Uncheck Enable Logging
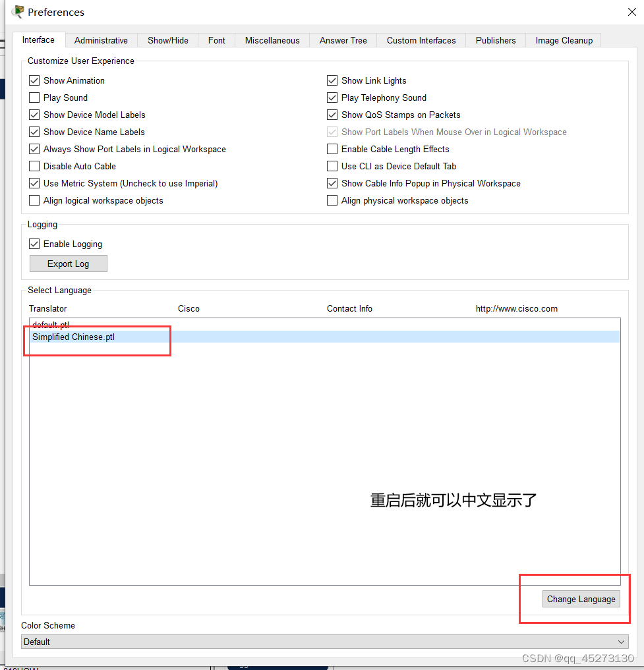The image size is (644, 670). coord(34,244)
